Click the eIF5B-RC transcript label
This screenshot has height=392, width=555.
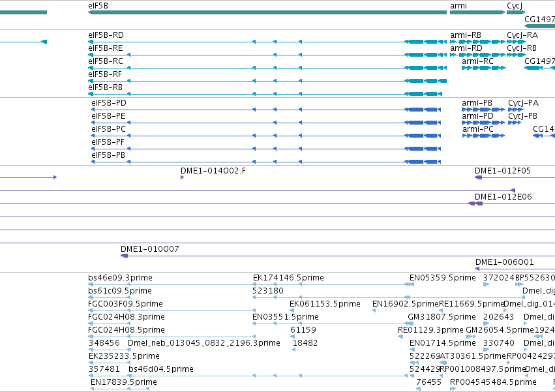coord(106,61)
